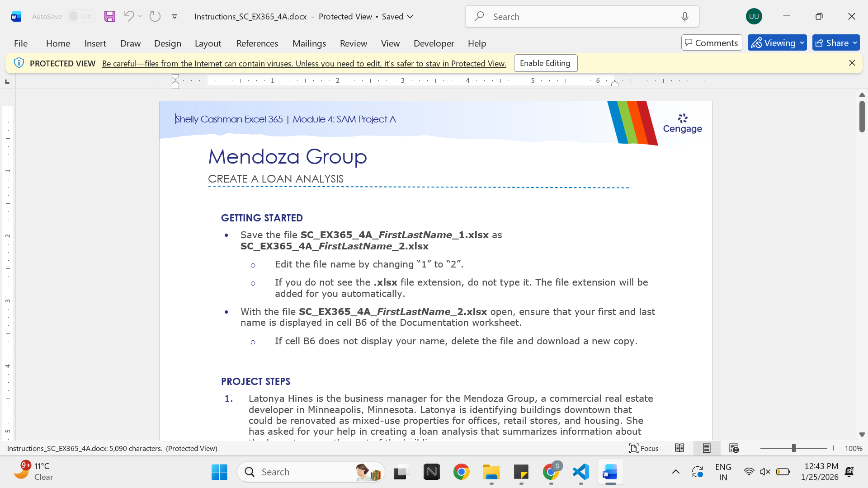Expand the Undo history dropdown

(x=140, y=16)
